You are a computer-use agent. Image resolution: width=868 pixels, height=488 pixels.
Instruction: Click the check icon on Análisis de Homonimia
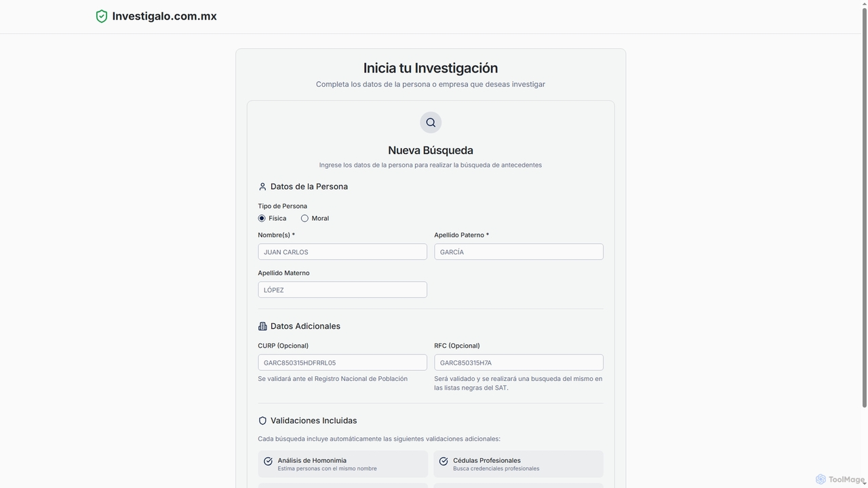[268, 462]
